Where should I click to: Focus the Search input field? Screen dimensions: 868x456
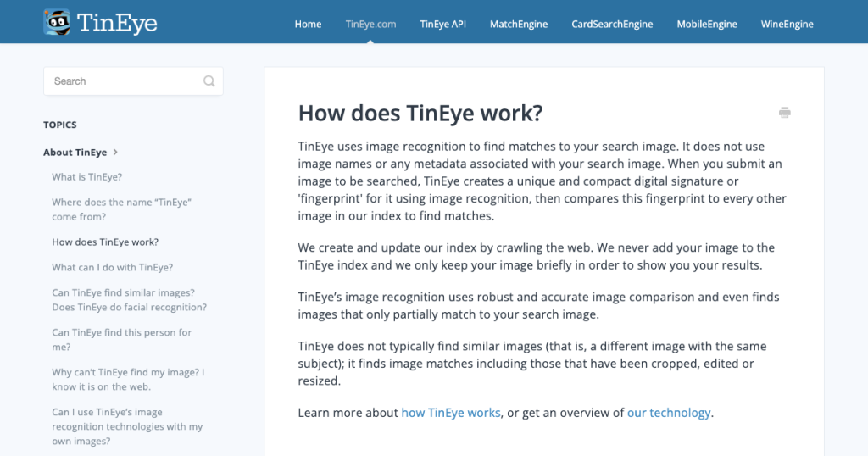[x=133, y=81]
